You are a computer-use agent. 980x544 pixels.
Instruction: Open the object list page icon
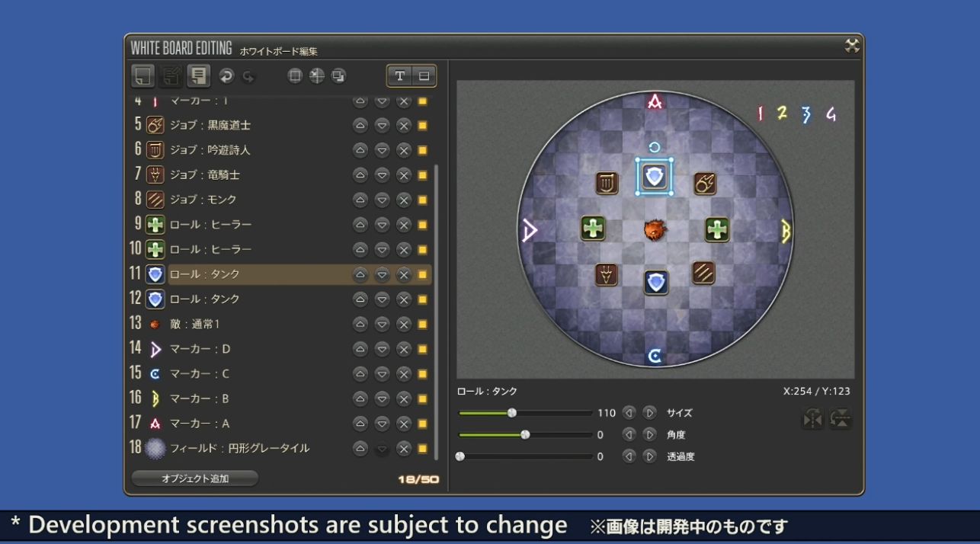pyautogui.click(x=199, y=75)
